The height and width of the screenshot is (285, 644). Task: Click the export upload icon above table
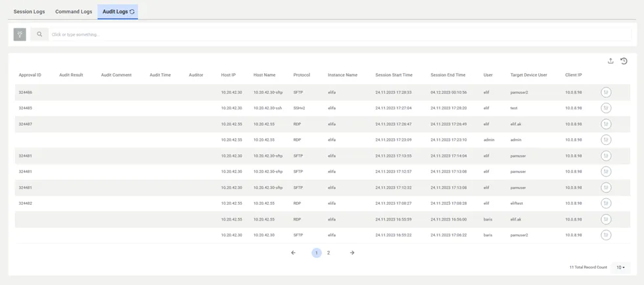tap(610, 61)
